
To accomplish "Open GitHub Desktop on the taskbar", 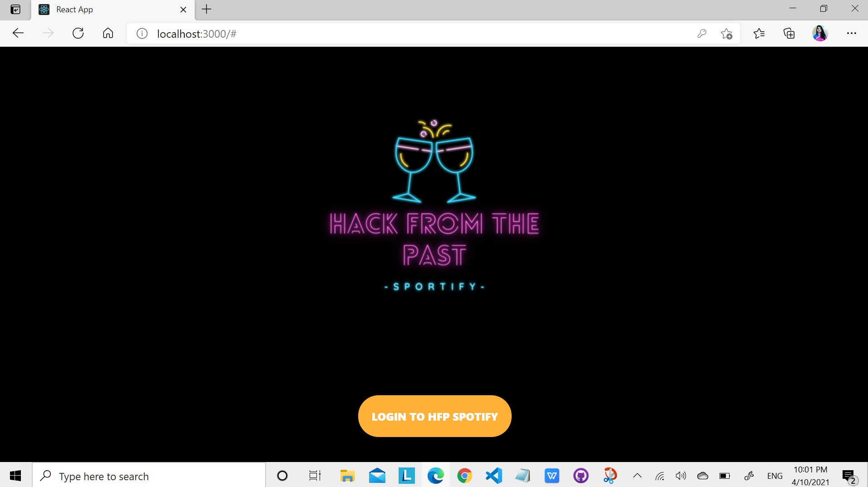I will (x=581, y=476).
